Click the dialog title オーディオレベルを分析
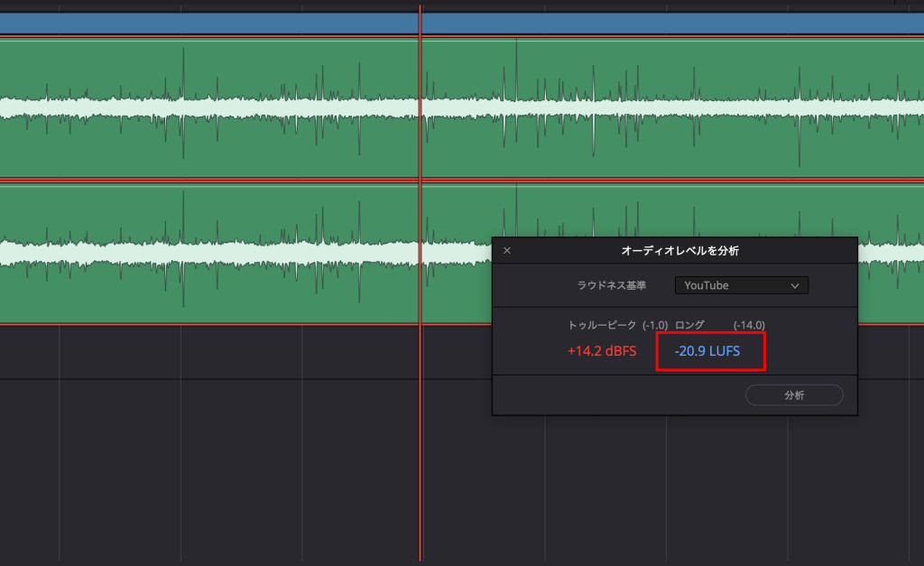 tap(673, 250)
